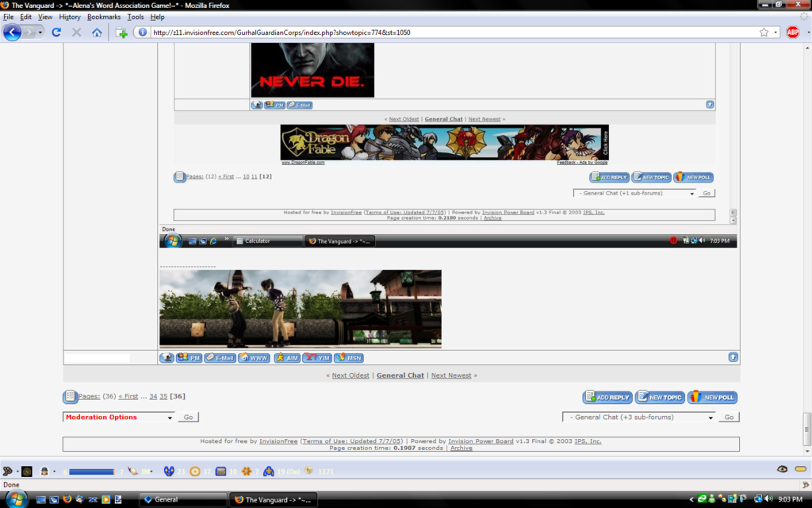Open the History menu

(70, 17)
